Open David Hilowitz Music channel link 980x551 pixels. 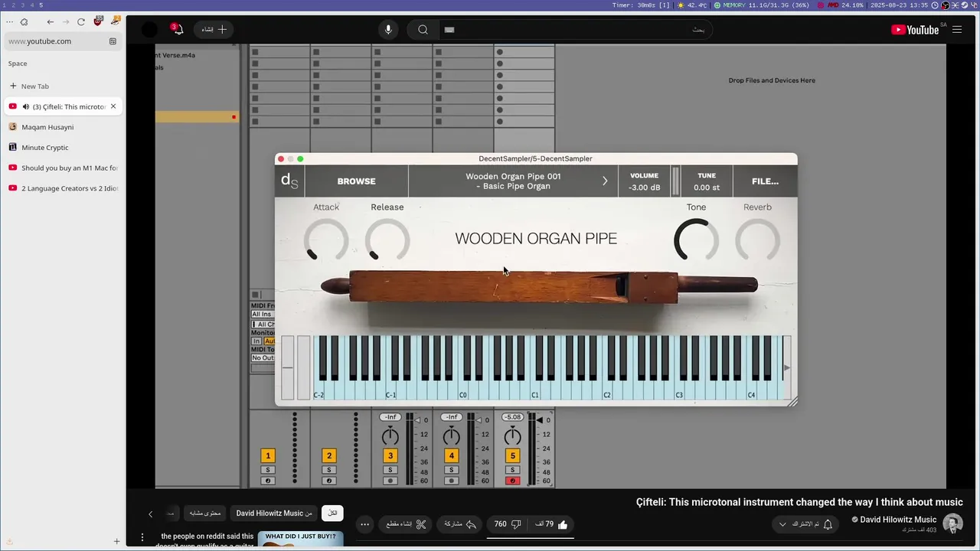pyautogui.click(x=898, y=520)
